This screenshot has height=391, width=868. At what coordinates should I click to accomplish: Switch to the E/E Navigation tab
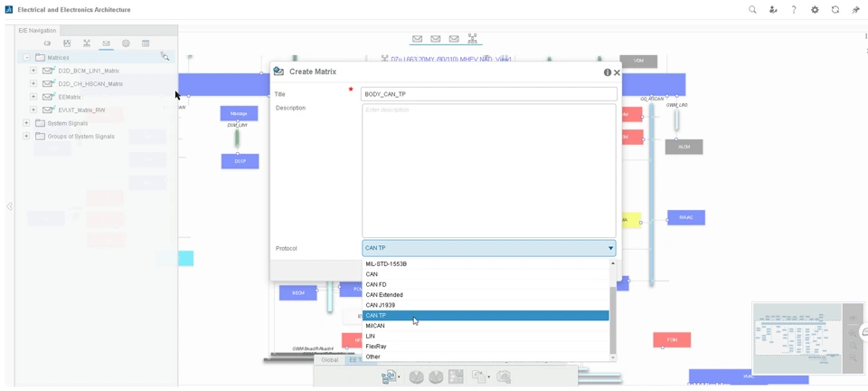click(x=37, y=31)
